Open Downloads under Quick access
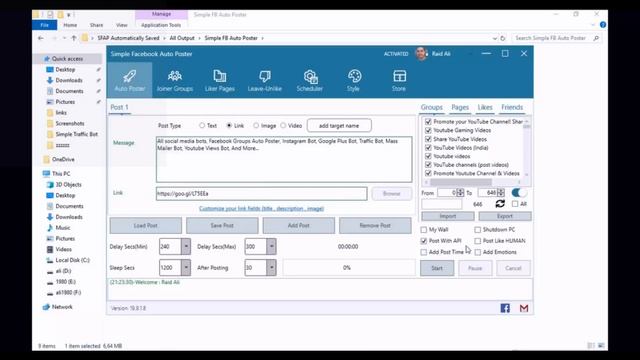 pos(64,80)
